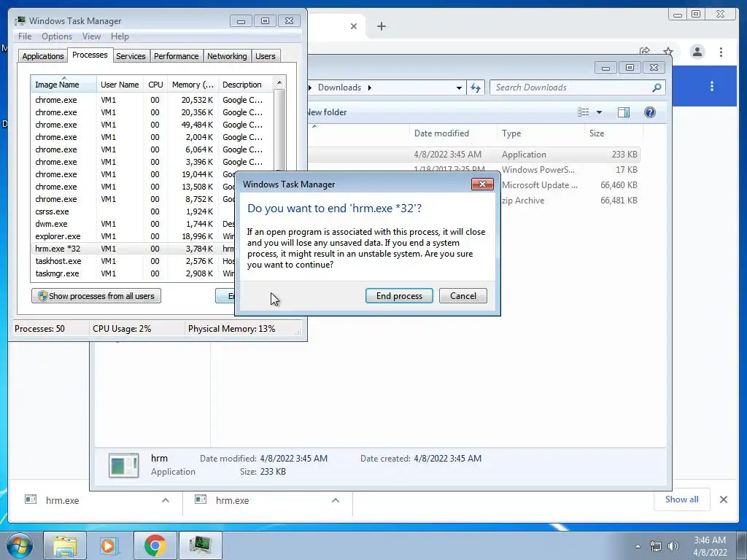The width and height of the screenshot is (747, 560).
Task: Cancel the end process dialog
Action: coord(463,296)
